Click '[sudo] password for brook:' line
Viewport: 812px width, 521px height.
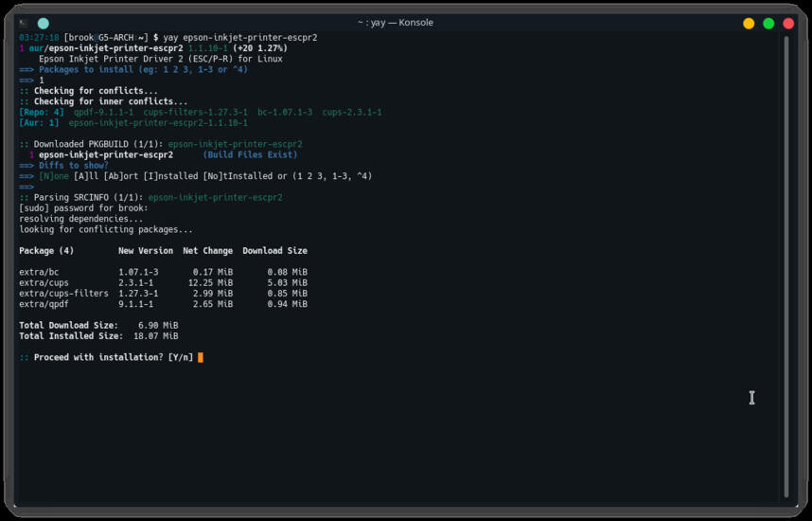[83, 207]
